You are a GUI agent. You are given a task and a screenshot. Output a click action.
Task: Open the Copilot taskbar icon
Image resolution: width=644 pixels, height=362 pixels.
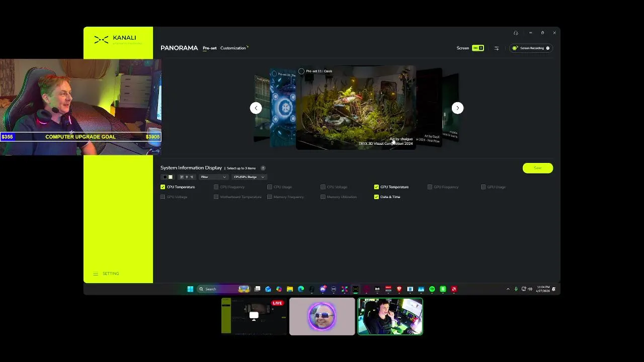(279, 289)
